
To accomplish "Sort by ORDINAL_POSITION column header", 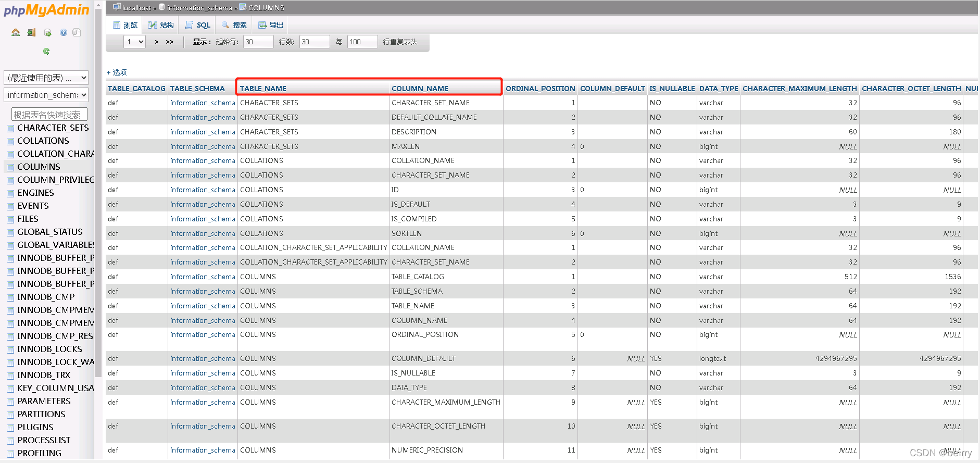I will 540,89.
